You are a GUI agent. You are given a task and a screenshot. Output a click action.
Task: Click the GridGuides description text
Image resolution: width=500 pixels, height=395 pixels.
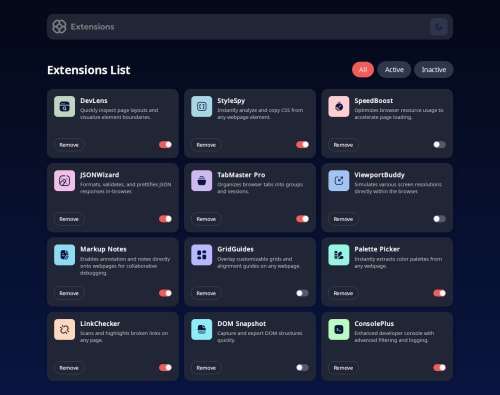(259, 263)
